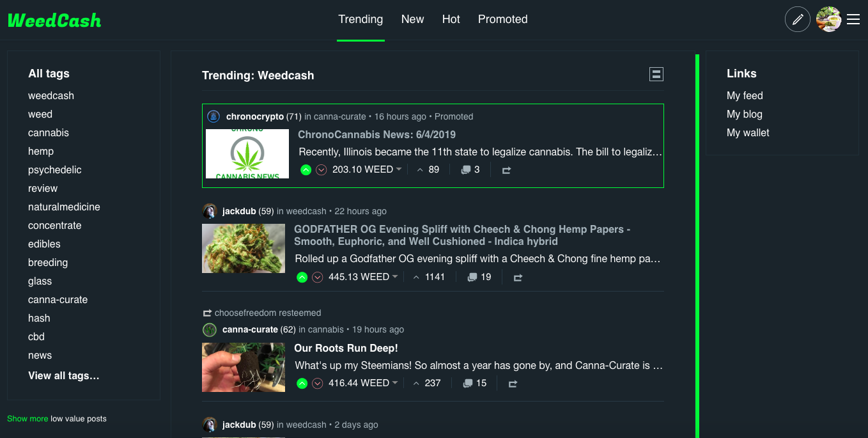Upvote the Our Roots Run Deep post
The image size is (868, 438).
coord(302,384)
